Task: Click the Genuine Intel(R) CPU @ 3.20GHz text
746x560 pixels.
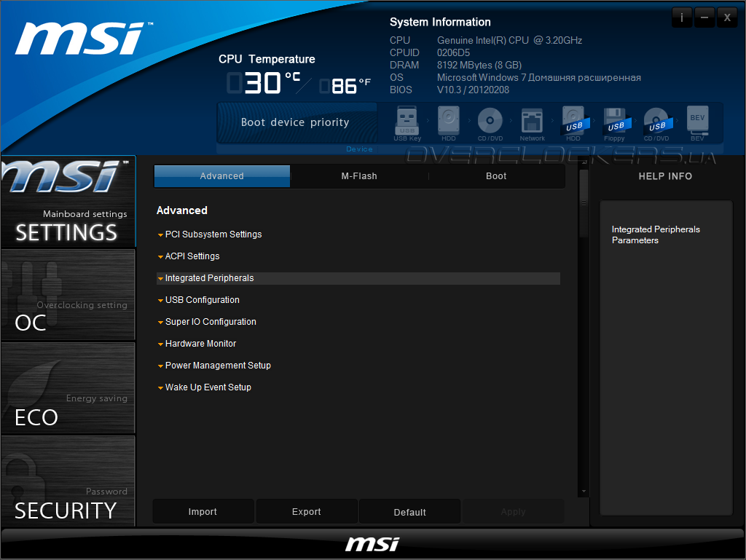Action: click(509, 40)
